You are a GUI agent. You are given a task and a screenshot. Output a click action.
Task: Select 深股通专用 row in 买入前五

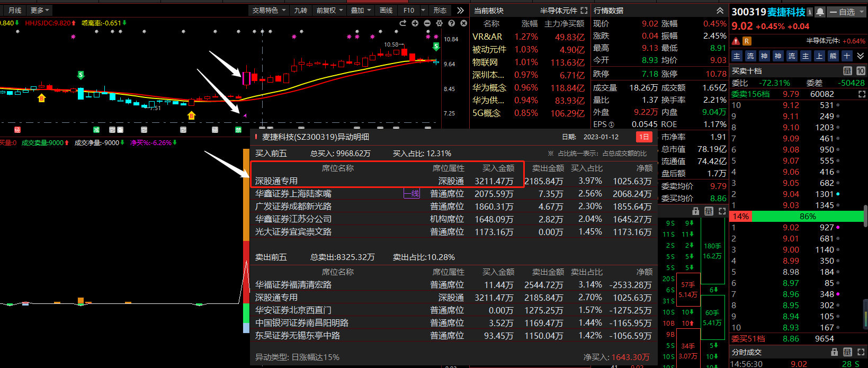(x=453, y=181)
